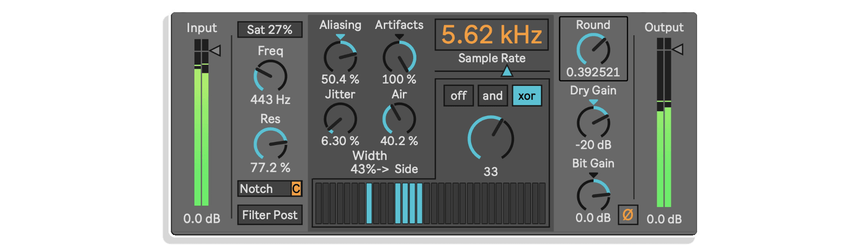
Task: Click the Dry Gain knob
Action: pyautogui.click(x=593, y=122)
